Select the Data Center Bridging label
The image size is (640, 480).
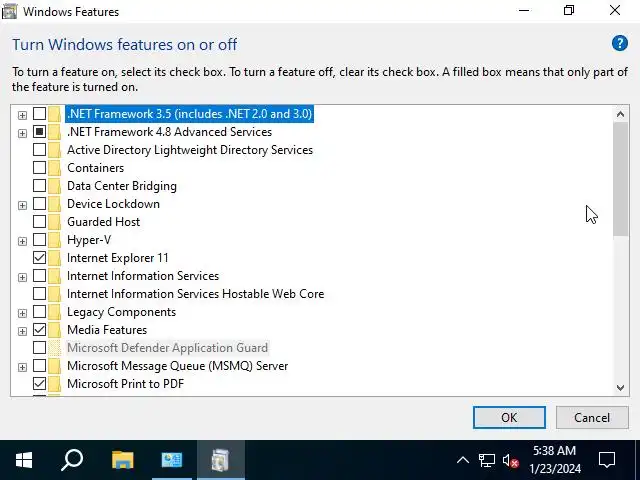122,186
